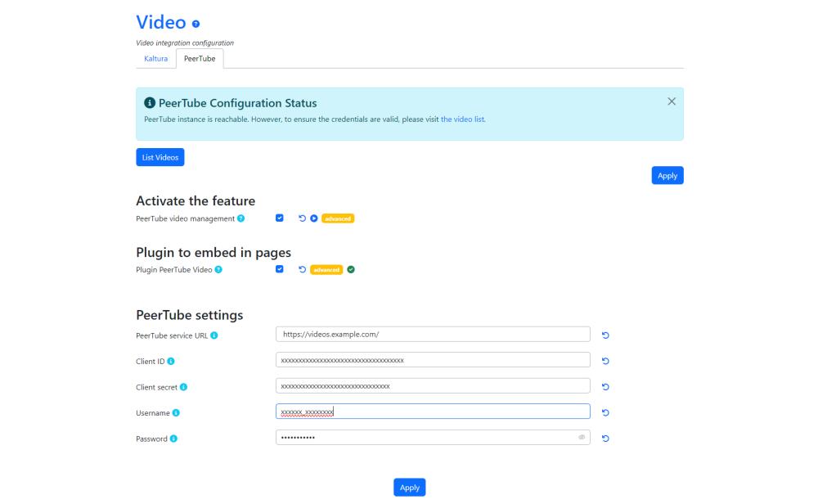
Task: Reset the Username field
Action: click(605, 412)
